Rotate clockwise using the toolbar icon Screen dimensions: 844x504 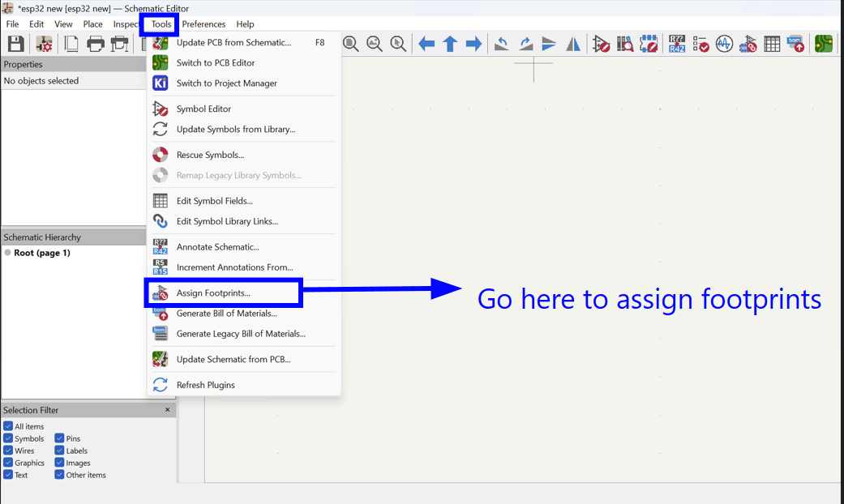(x=525, y=44)
